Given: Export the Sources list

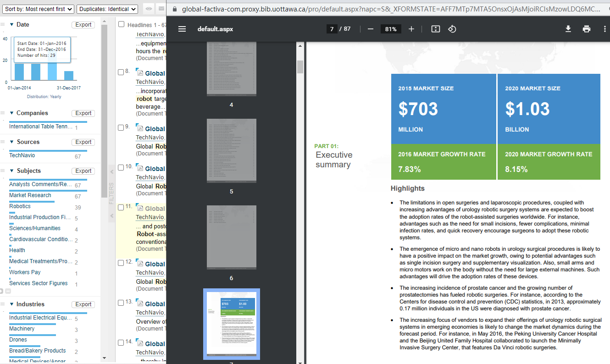Looking at the screenshot, I should click(83, 142).
